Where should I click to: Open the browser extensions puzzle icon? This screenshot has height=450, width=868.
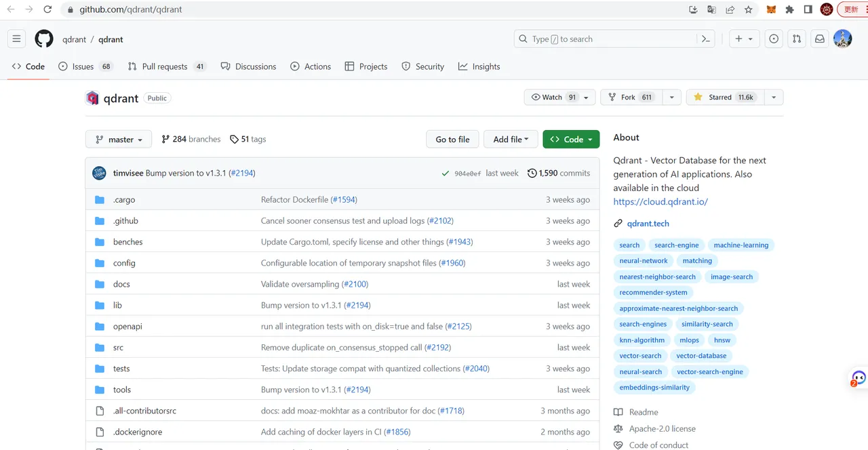pos(789,9)
